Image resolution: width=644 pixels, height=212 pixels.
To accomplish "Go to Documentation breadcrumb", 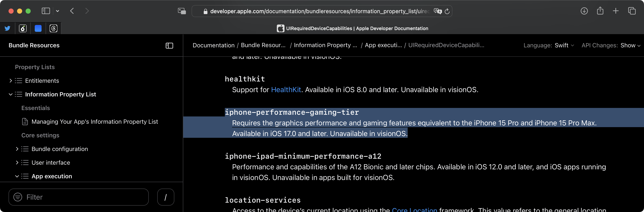I will tap(214, 45).
